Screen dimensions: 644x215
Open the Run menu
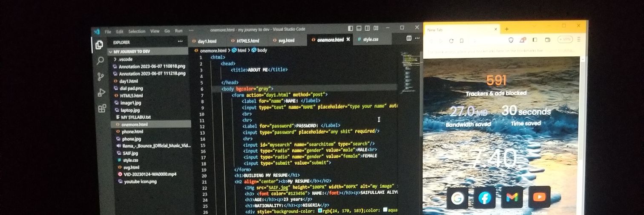point(179,31)
